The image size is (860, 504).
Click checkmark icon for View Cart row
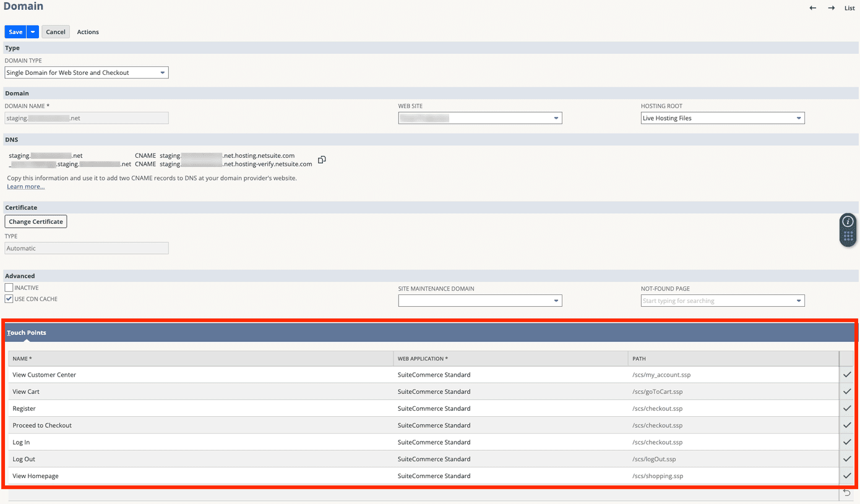(x=847, y=391)
